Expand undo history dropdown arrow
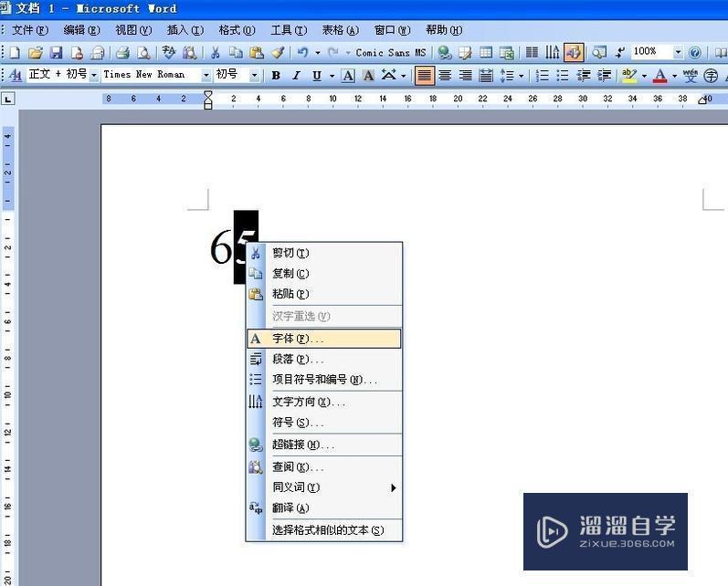728x586 pixels. click(318, 52)
